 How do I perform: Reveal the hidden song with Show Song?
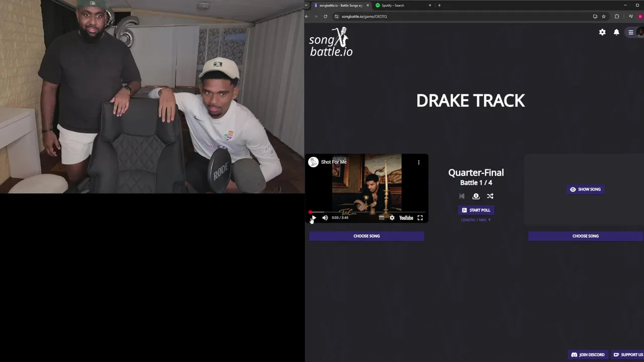(585, 190)
